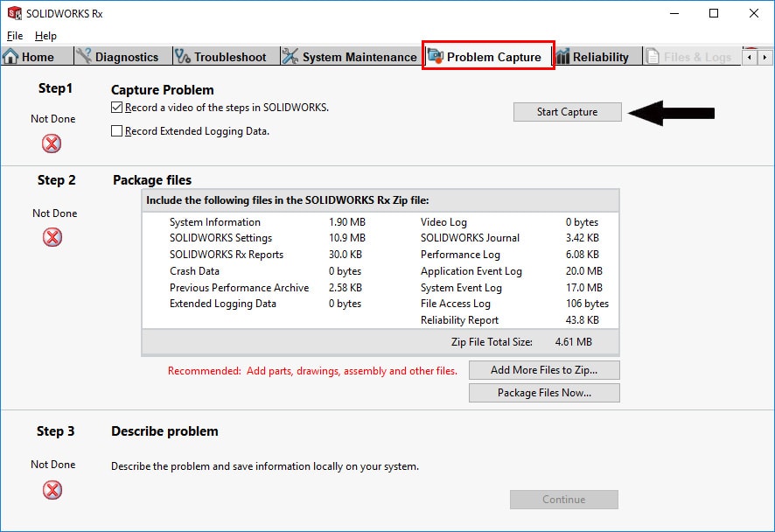
Task: Click the Step 2 Not Done red X icon
Action: point(52,237)
